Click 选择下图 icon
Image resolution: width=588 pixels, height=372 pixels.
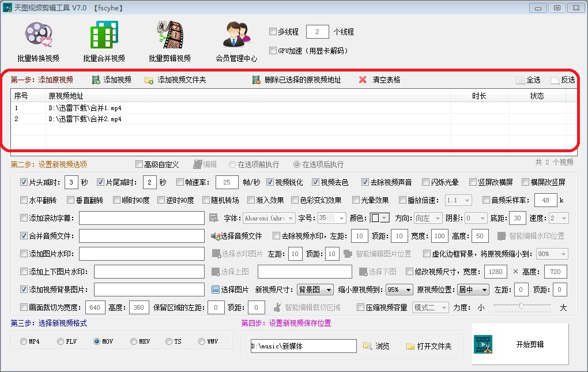363,272
